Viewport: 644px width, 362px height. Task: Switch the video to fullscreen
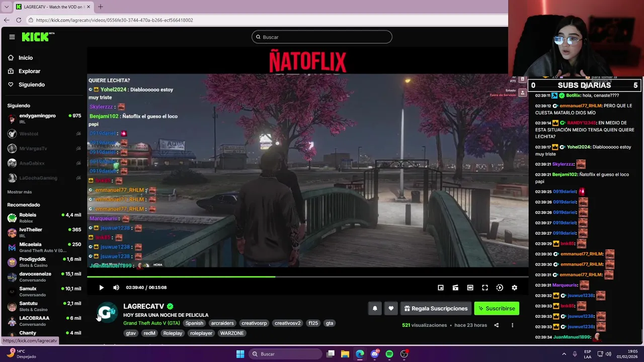(485, 288)
